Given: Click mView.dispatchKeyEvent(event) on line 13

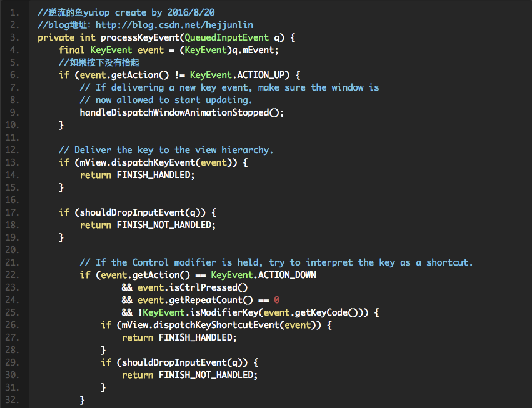Looking at the screenshot, I should coord(156,162).
